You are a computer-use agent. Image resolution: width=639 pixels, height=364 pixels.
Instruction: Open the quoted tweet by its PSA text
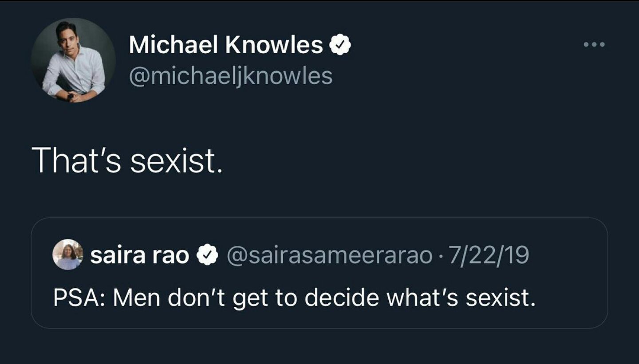[x=294, y=298]
